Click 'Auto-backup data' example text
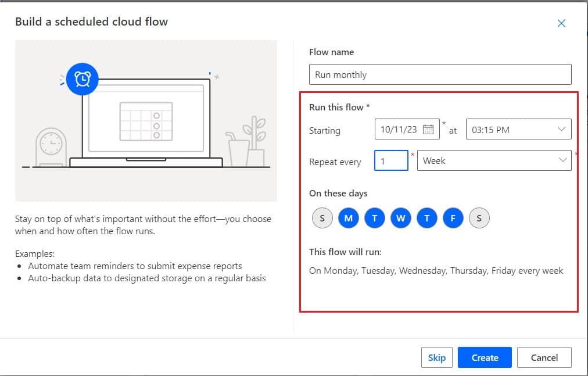Viewport: 588px width, 376px height. point(147,278)
